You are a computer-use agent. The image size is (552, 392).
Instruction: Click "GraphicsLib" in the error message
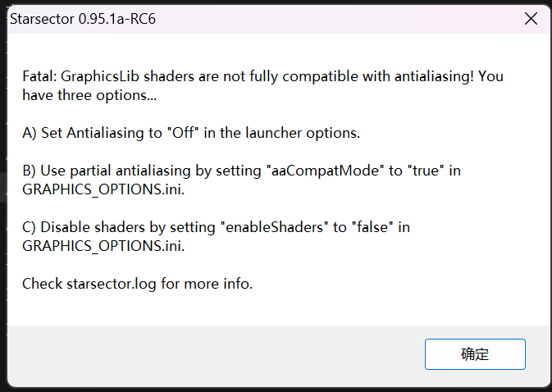(103, 77)
